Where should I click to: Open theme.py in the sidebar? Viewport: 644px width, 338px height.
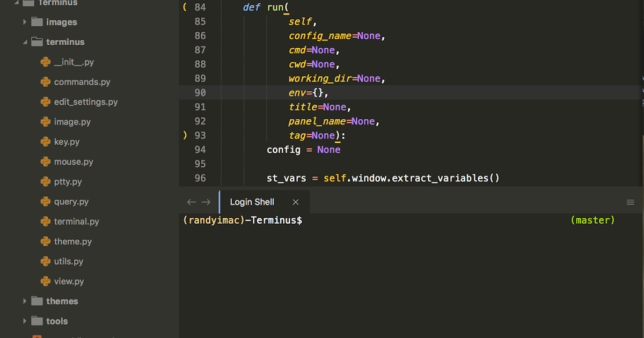click(x=73, y=241)
